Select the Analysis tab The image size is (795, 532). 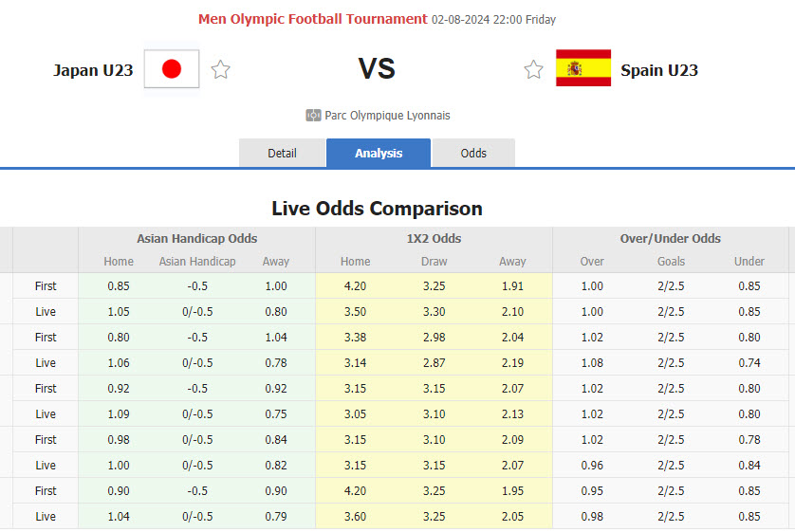pyautogui.click(x=379, y=153)
